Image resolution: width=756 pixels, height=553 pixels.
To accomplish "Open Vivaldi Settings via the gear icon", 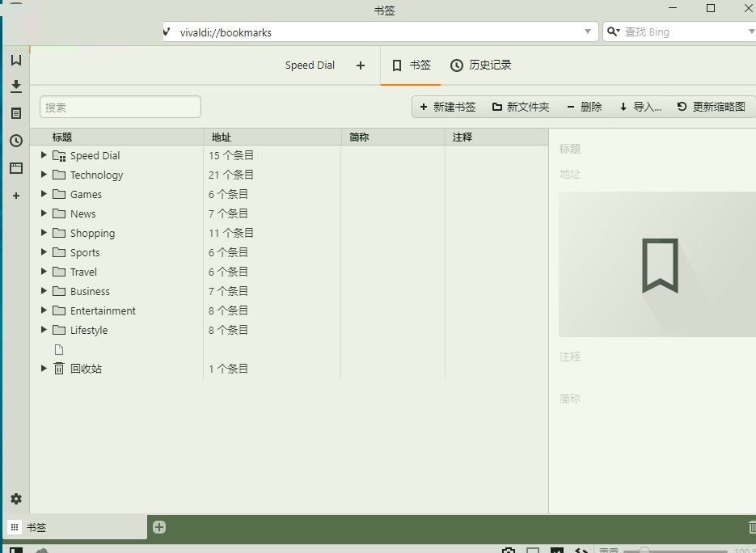I will 15,499.
